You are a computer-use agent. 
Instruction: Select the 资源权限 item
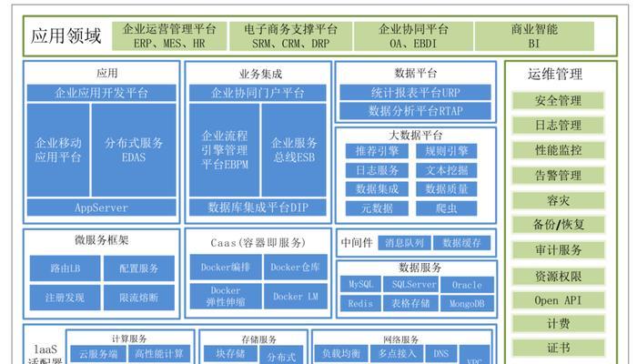pos(558,277)
